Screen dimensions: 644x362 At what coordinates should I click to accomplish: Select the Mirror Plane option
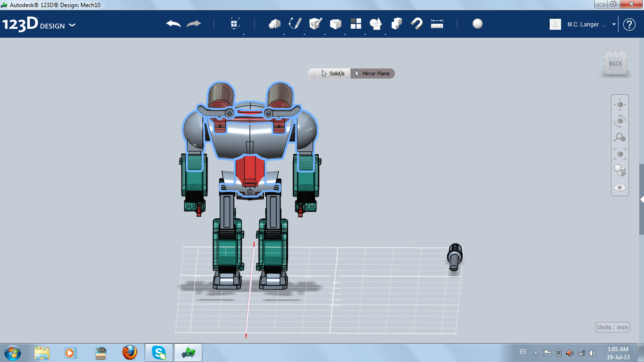[372, 74]
